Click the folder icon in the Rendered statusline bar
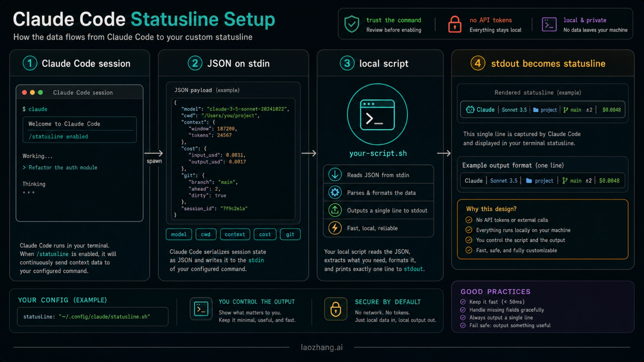 pyautogui.click(x=536, y=110)
